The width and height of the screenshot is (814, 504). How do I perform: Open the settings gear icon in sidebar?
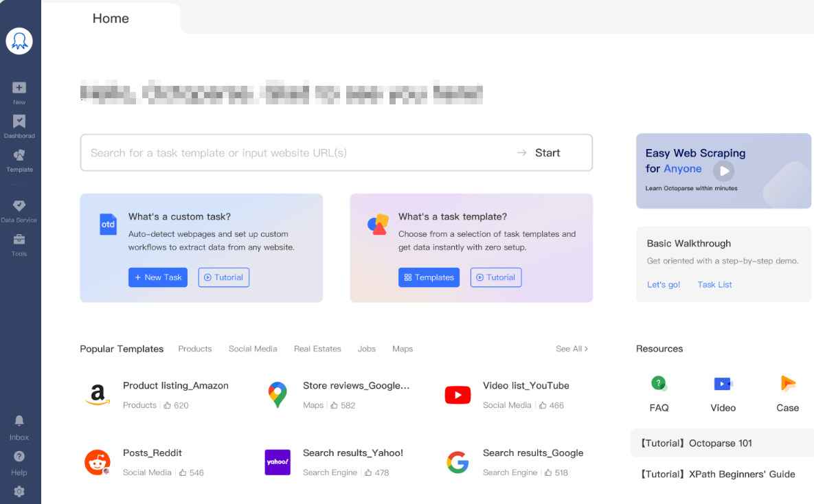point(19,491)
